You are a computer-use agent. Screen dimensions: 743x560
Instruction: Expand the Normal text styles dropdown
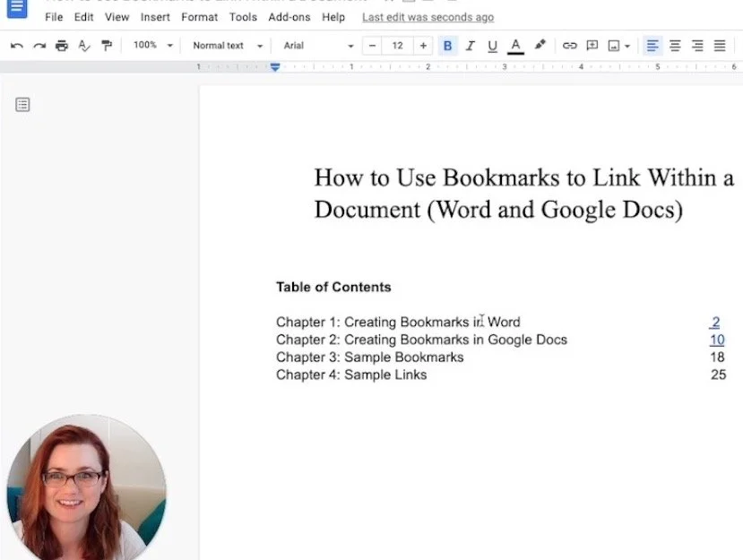coord(228,46)
